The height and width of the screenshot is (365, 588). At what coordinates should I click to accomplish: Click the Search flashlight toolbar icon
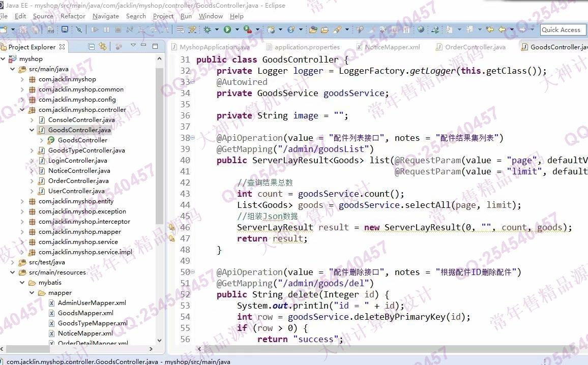[x=337, y=29]
